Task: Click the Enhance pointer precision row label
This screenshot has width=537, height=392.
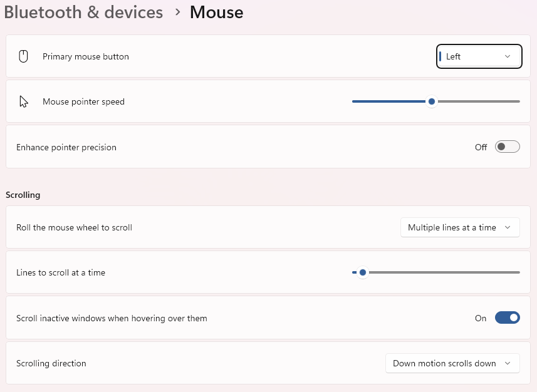Action: click(x=66, y=147)
